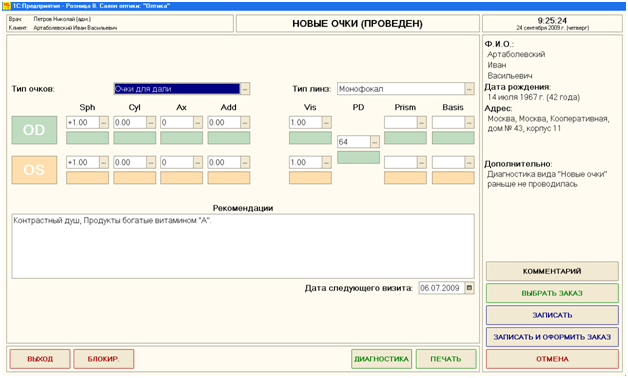
Task: Click inside the Рекомендации text area
Action: point(243,246)
